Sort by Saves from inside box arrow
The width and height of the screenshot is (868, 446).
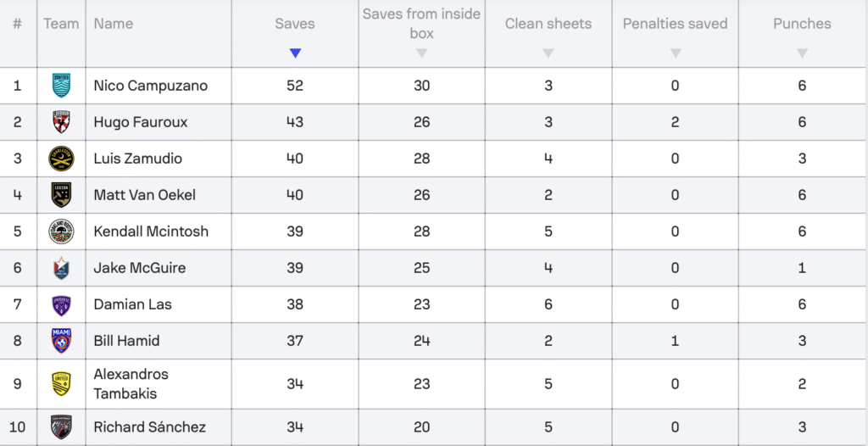click(x=422, y=53)
